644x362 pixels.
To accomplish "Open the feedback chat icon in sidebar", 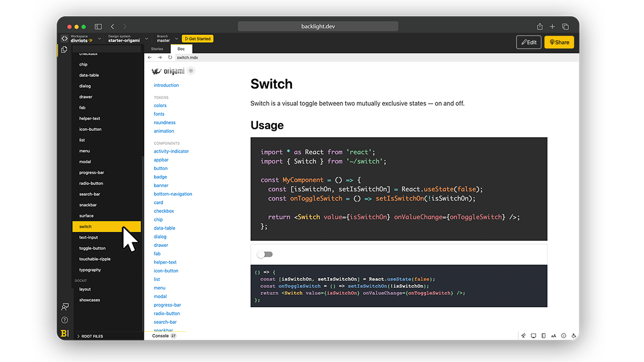I will [64, 307].
